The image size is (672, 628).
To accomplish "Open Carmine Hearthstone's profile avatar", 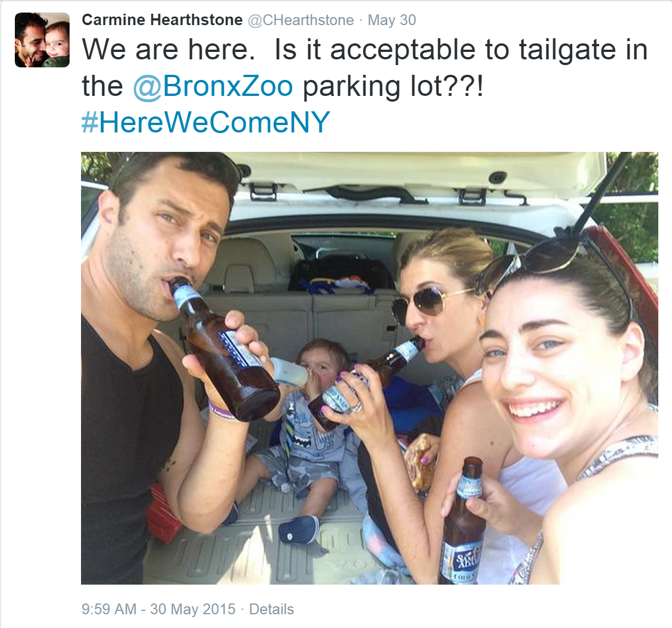I will tap(42, 40).
